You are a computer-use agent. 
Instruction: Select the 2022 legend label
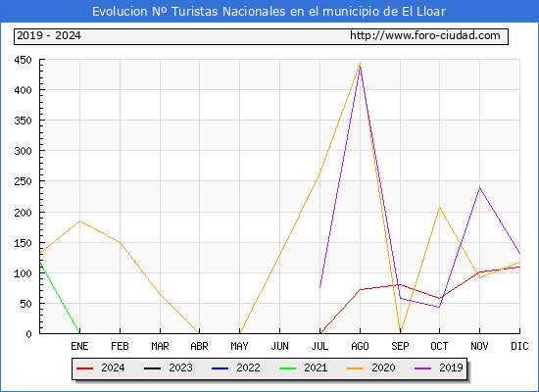click(x=248, y=367)
